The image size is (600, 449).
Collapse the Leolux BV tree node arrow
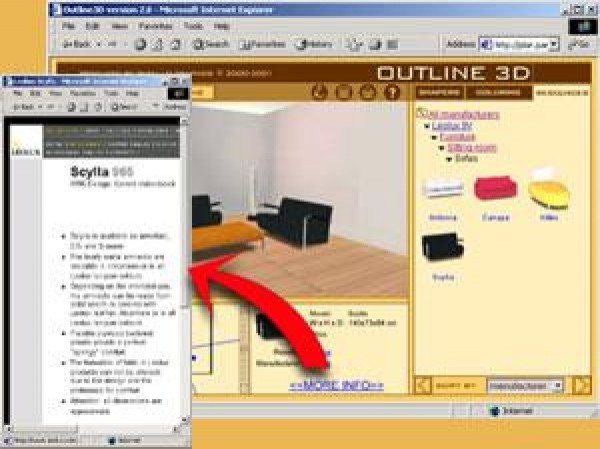[427, 126]
